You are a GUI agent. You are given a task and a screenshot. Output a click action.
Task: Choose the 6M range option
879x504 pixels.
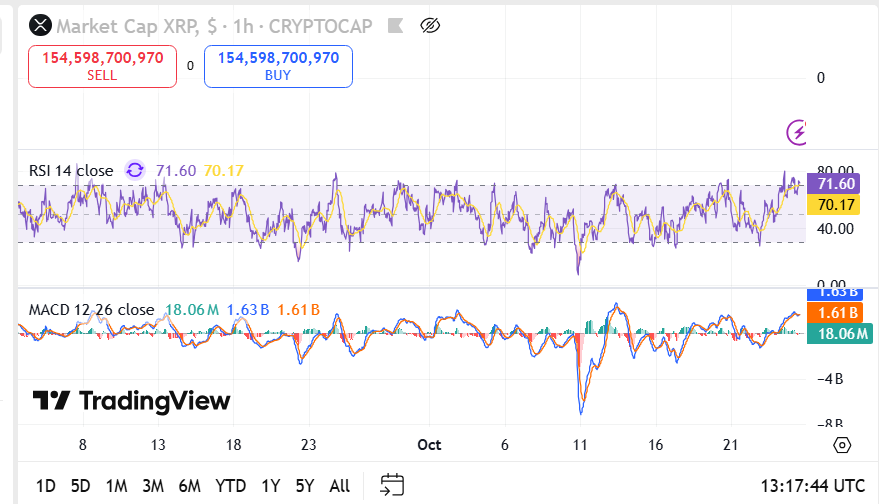tap(190, 486)
